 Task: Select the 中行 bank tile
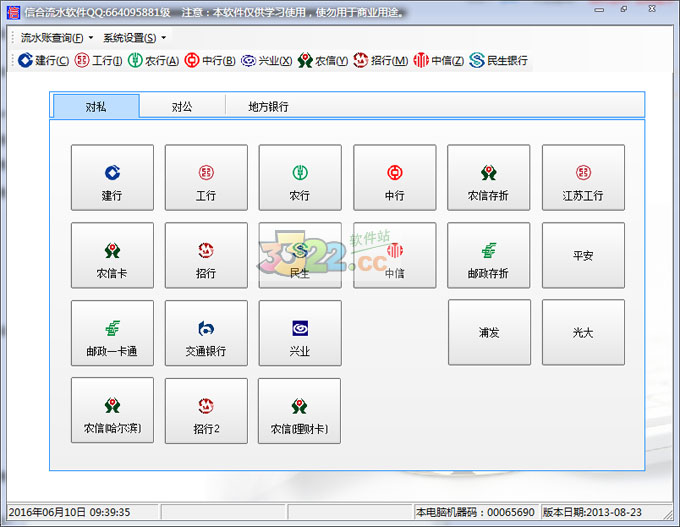coord(395,177)
